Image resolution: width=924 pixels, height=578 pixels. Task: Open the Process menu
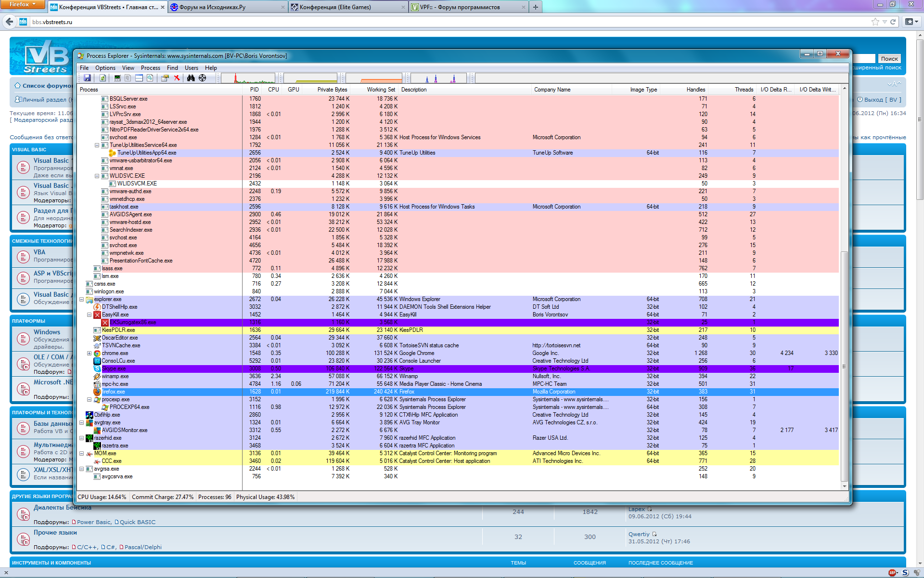150,68
